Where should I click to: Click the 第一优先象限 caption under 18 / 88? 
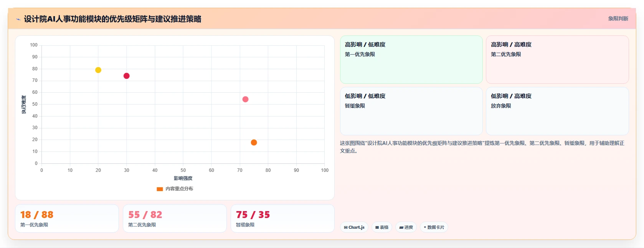[34, 225]
